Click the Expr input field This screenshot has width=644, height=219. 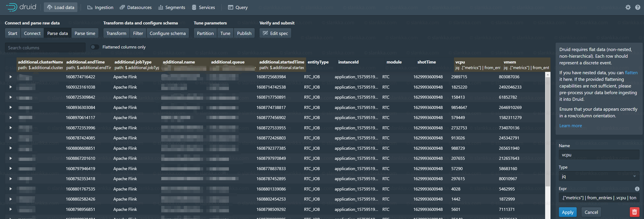click(x=599, y=198)
